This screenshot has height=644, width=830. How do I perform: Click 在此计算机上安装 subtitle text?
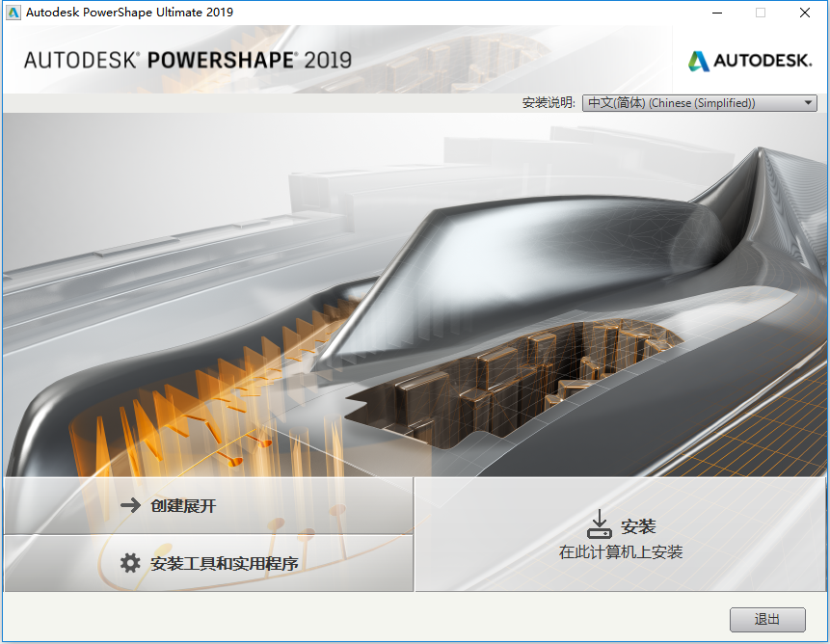[x=621, y=551]
